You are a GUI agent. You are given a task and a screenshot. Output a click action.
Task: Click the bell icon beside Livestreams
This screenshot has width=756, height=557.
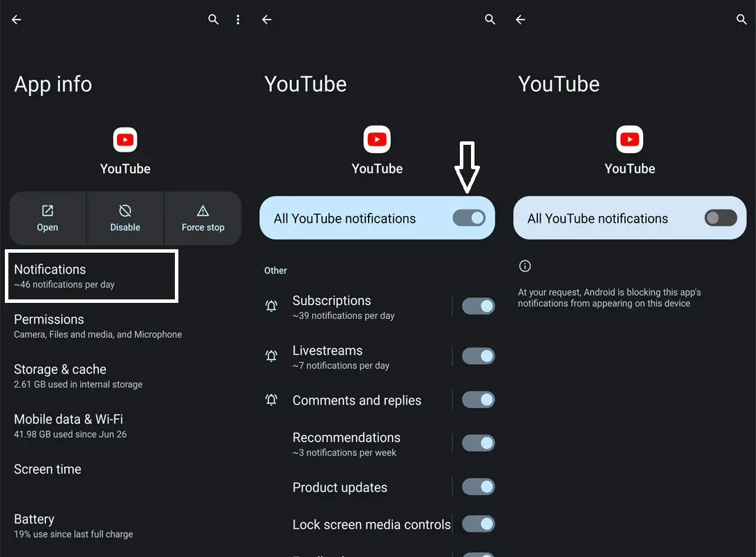pyautogui.click(x=272, y=356)
